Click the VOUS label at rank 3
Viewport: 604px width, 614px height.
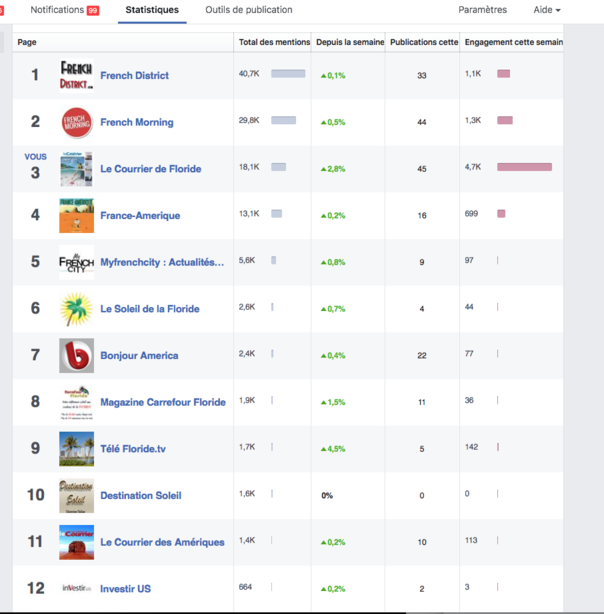point(35,157)
